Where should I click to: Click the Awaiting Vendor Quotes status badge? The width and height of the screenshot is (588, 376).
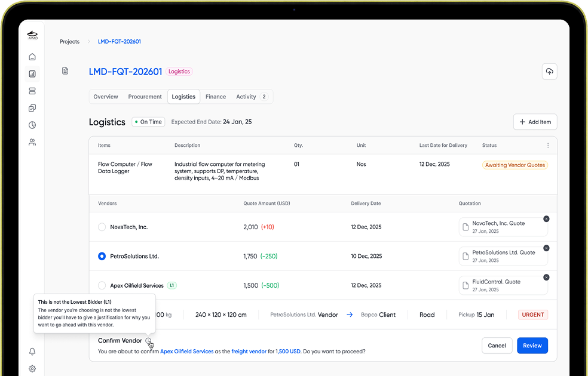515,165
